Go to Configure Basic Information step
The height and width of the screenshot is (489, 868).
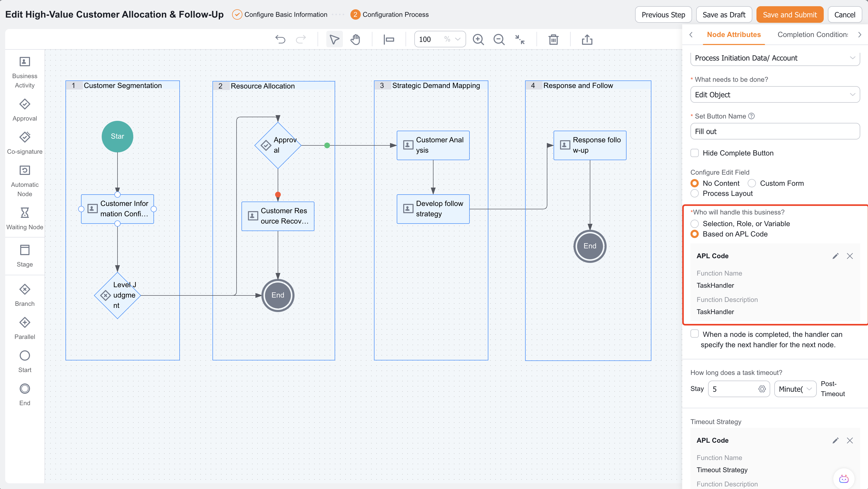click(280, 14)
